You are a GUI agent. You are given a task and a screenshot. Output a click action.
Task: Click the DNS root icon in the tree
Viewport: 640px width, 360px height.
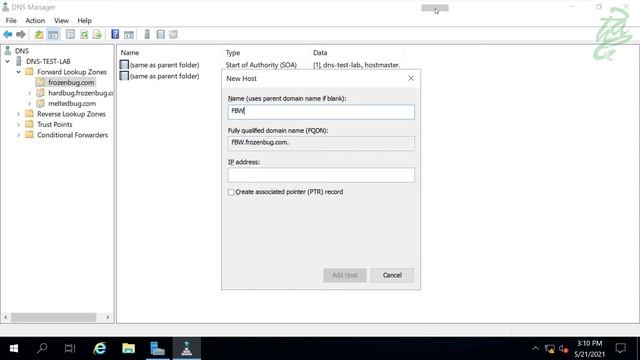[x=7, y=51]
